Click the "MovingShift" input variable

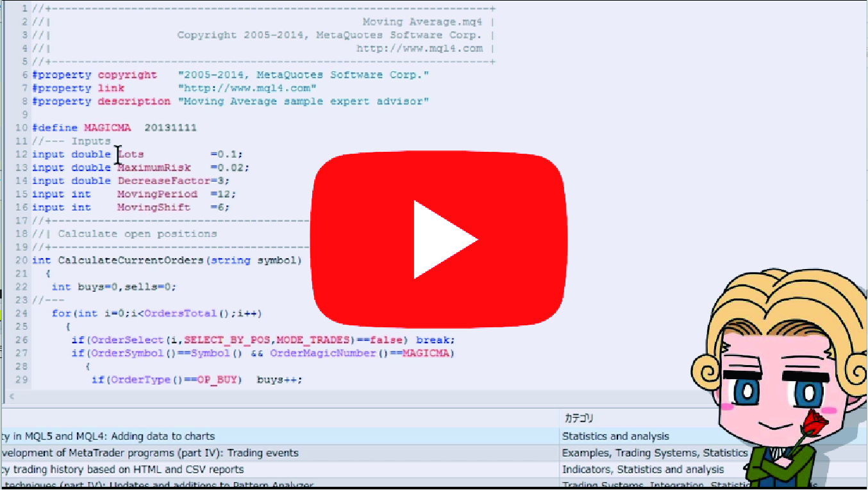(154, 208)
